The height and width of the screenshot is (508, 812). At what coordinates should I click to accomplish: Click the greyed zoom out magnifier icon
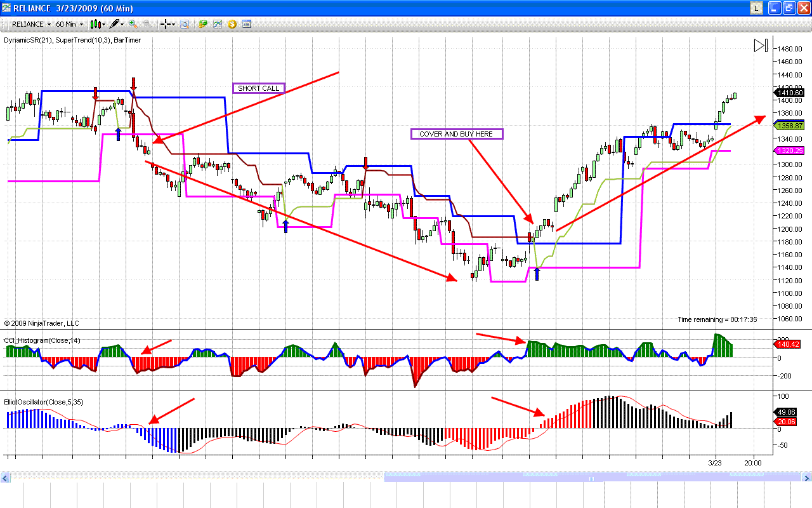(x=147, y=24)
